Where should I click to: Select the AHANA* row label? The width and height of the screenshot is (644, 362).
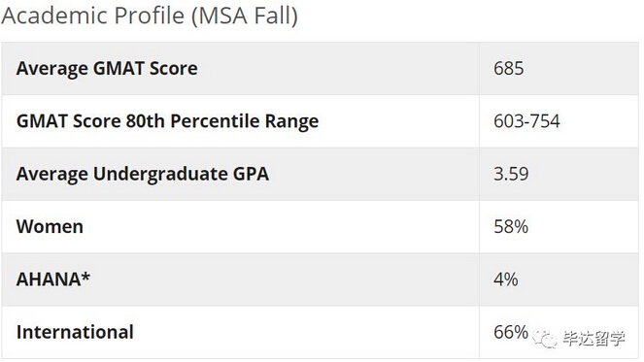pyautogui.click(x=53, y=280)
